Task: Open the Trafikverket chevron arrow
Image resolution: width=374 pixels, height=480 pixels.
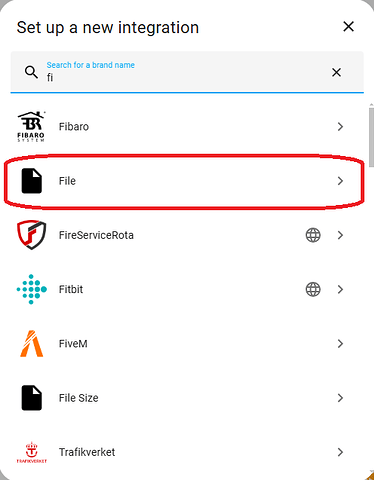Action: [340, 452]
